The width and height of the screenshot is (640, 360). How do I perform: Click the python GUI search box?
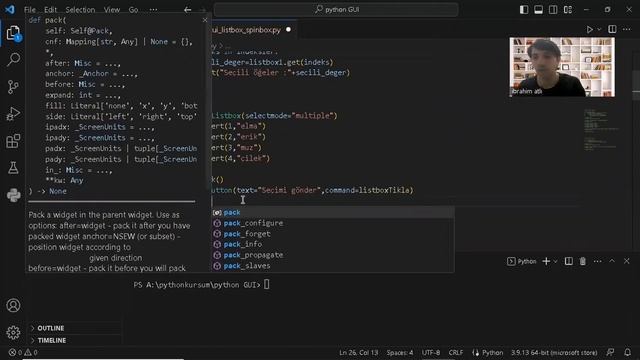click(336, 9)
